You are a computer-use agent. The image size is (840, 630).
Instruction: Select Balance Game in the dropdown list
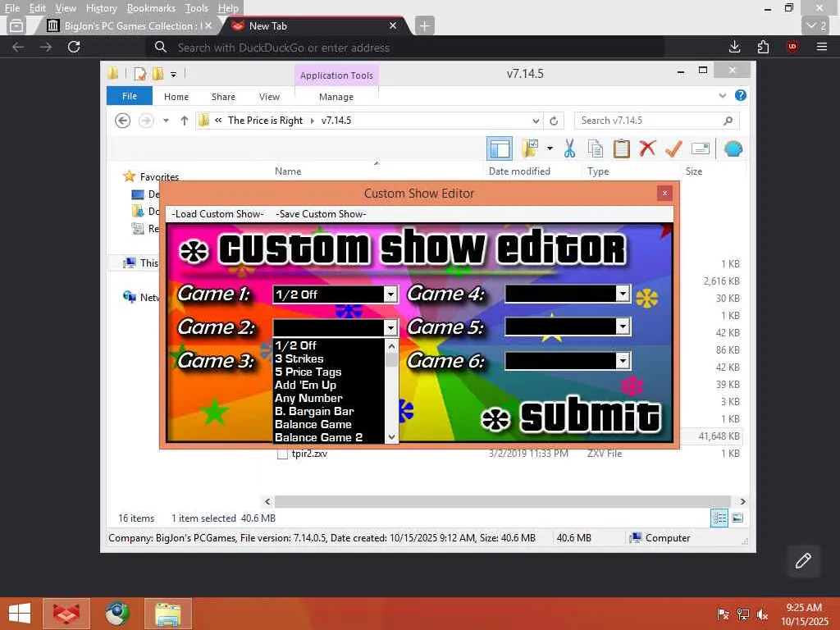tap(313, 424)
